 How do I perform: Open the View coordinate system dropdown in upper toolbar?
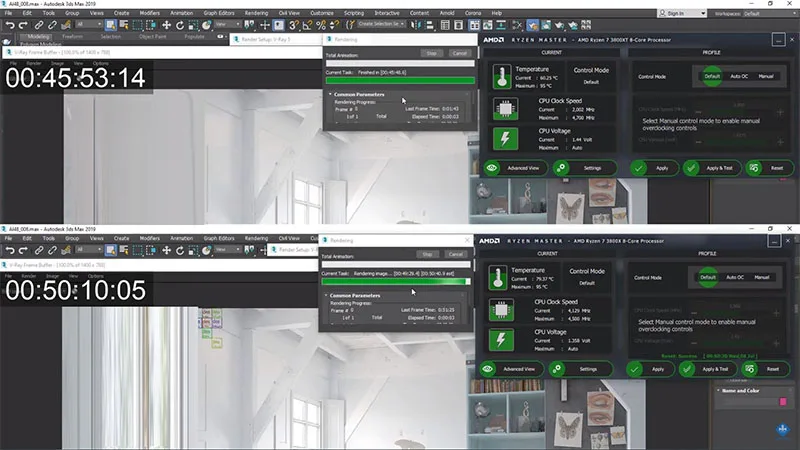pos(227,24)
